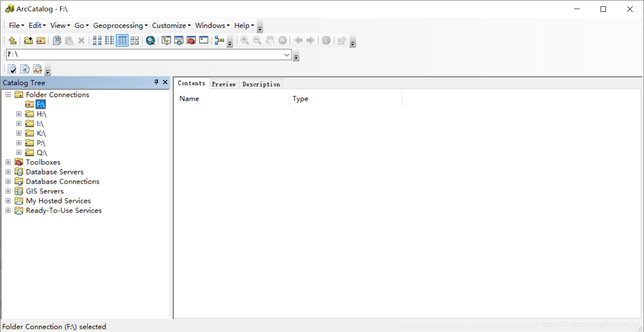Close the Catalog Tree panel
The width and height of the screenshot is (644, 332).
(x=165, y=82)
